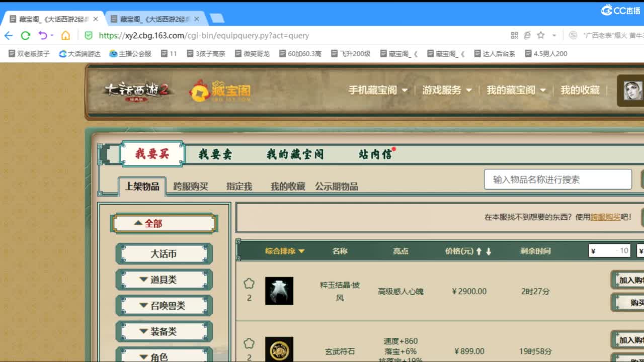
Task: Open the 大话端游达 bookmark
Action: click(79, 53)
